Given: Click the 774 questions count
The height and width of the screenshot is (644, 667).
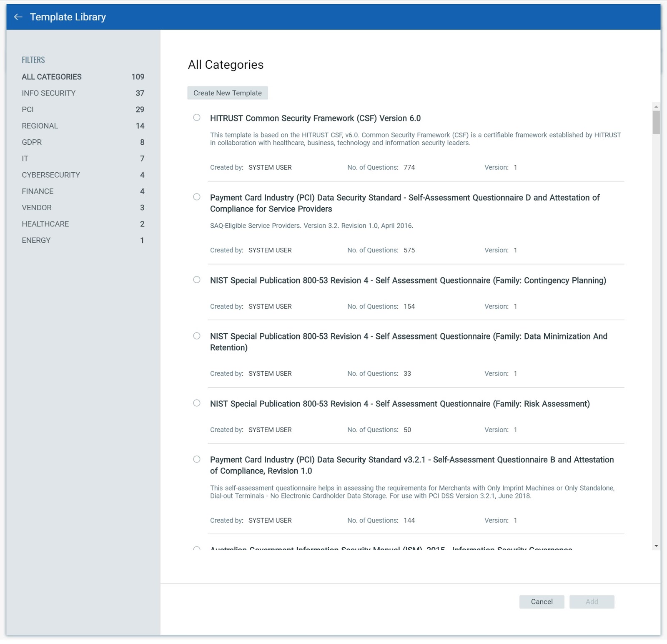Looking at the screenshot, I should (409, 167).
